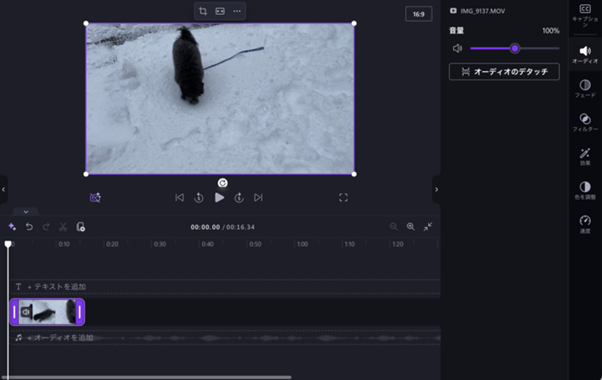Open the フィルター filters tab
The width and height of the screenshot is (602, 380).
[585, 122]
